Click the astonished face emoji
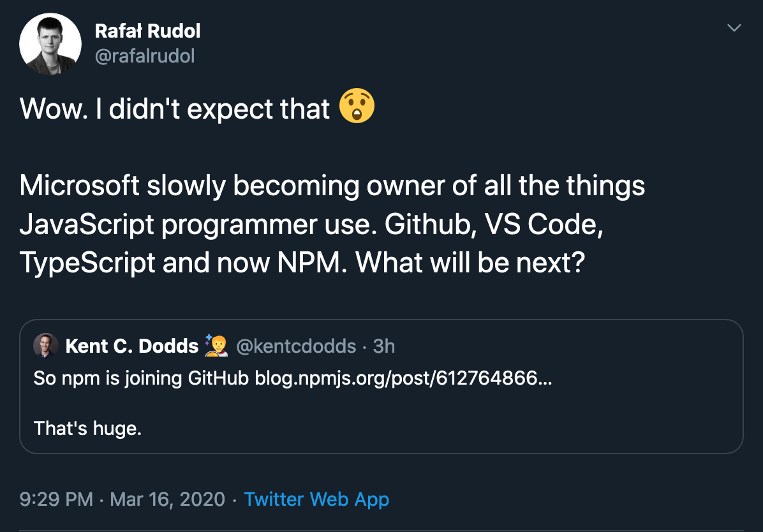This screenshot has height=532, width=763. pyautogui.click(x=357, y=106)
